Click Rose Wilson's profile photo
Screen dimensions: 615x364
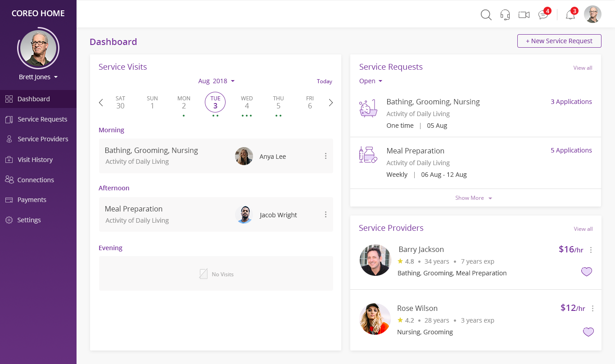(x=375, y=319)
